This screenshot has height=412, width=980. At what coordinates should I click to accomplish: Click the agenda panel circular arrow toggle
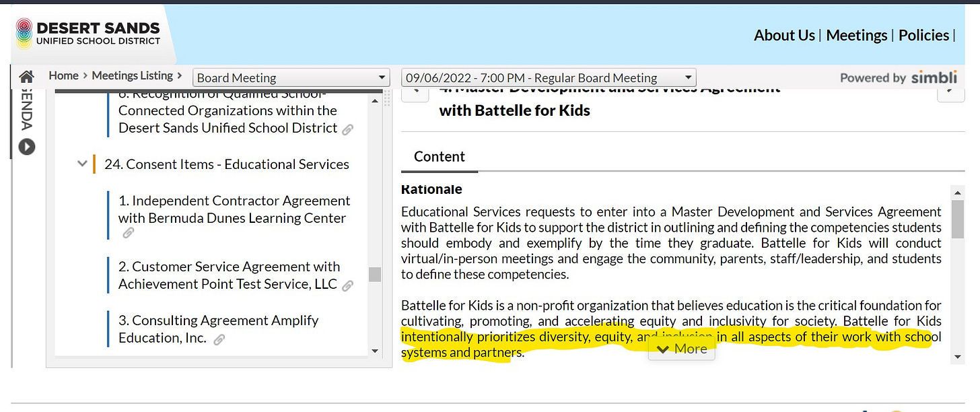[27, 146]
